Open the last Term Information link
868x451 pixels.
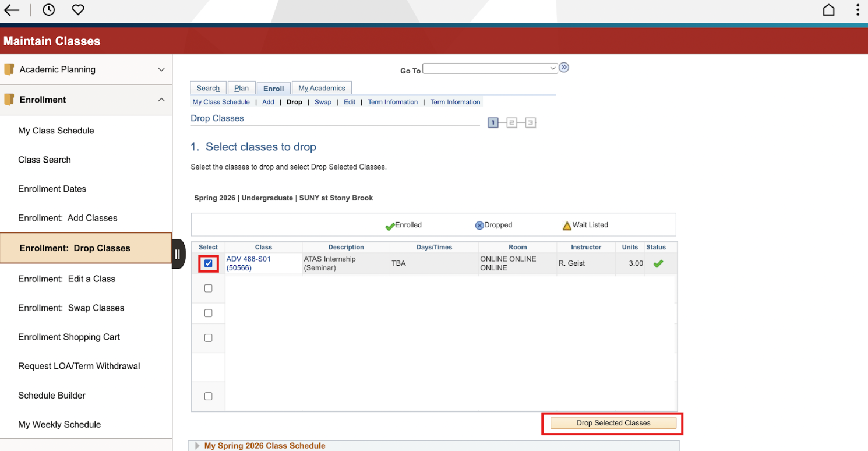[455, 102]
